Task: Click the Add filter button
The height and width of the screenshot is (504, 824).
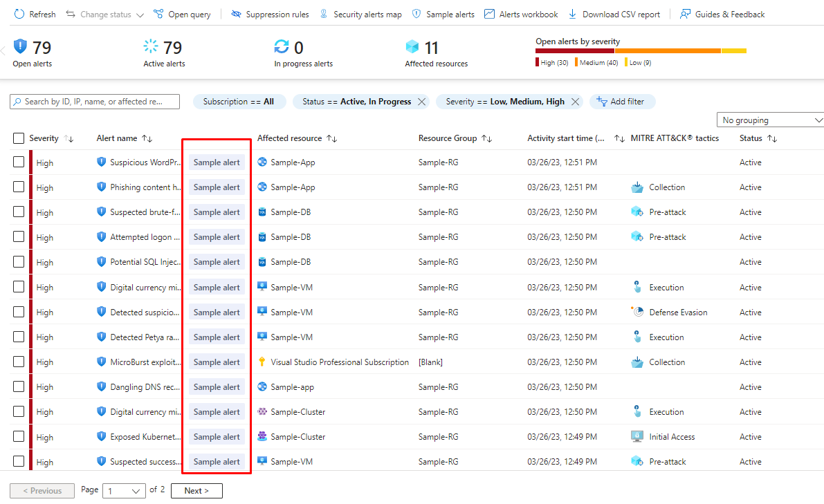Action: (622, 102)
